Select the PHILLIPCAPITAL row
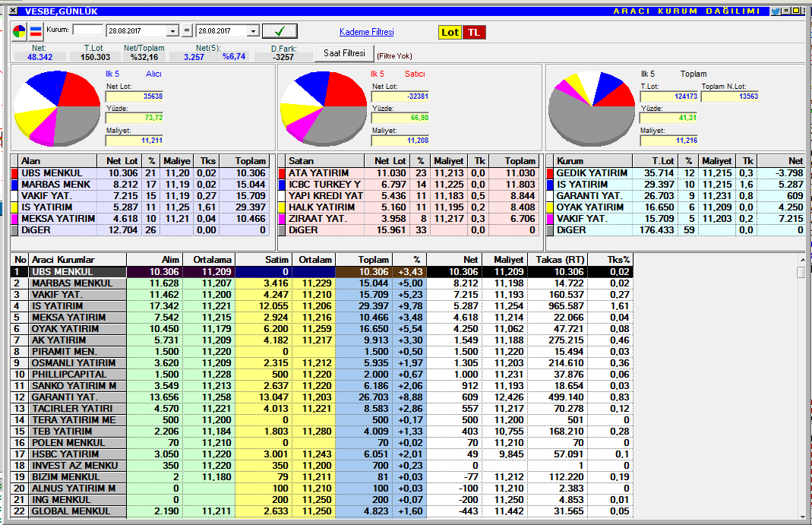This screenshot has height=525, width=812. [x=321, y=375]
